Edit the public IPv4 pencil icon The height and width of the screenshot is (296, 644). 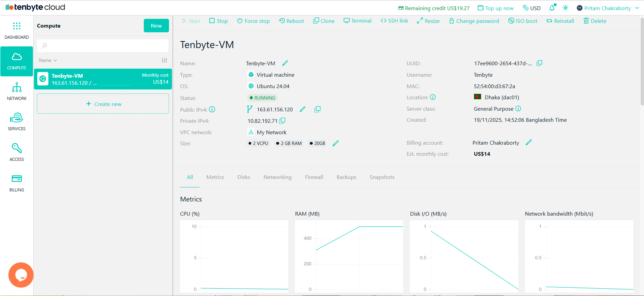click(303, 109)
